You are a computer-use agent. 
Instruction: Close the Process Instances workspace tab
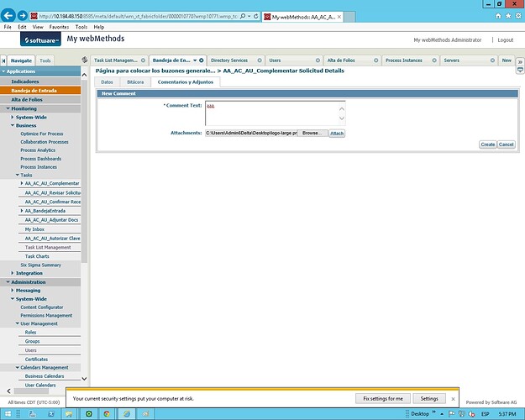[x=434, y=60]
